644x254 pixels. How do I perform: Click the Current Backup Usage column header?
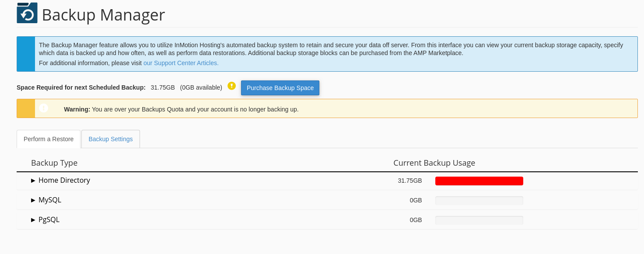click(434, 163)
